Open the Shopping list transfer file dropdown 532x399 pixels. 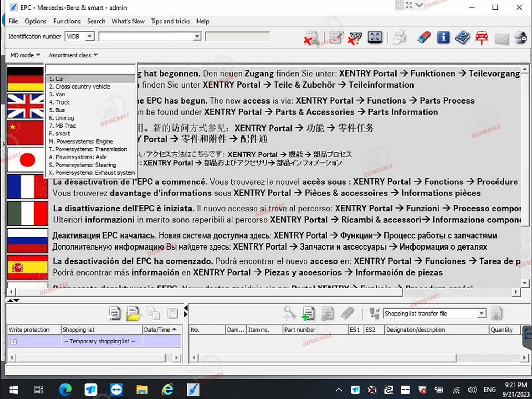pyautogui.click(x=481, y=314)
